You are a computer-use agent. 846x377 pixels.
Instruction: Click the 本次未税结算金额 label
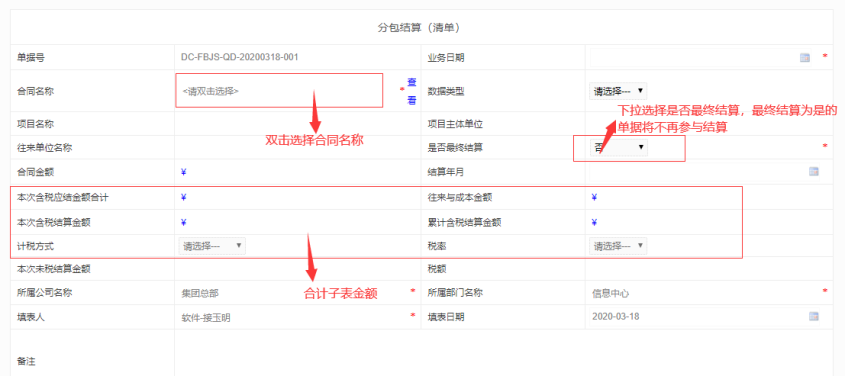(x=53, y=268)
